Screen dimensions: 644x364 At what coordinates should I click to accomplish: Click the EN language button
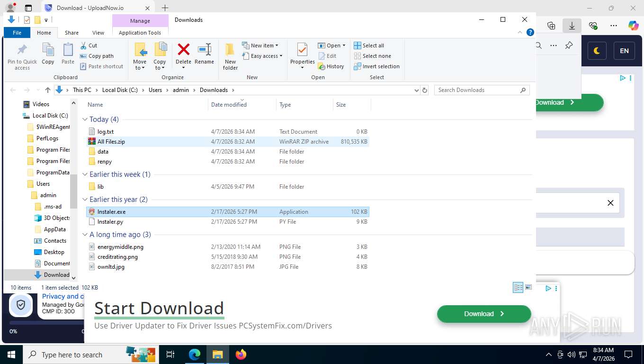pos(624,51)
